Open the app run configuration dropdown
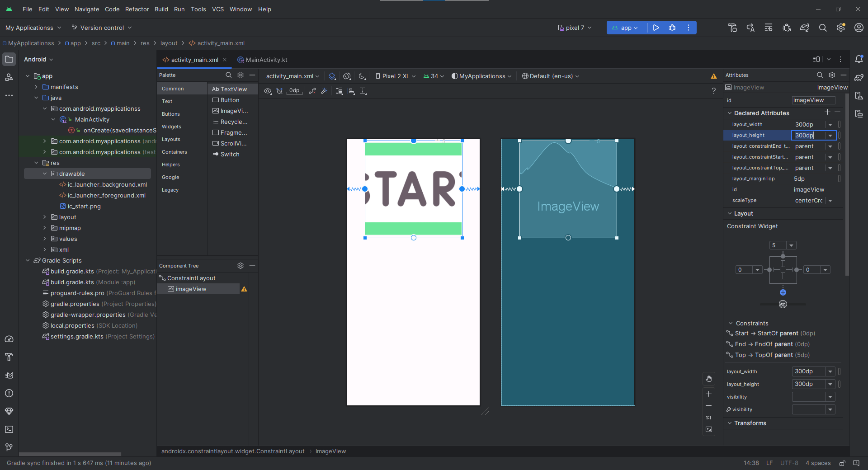 point(626,28)
